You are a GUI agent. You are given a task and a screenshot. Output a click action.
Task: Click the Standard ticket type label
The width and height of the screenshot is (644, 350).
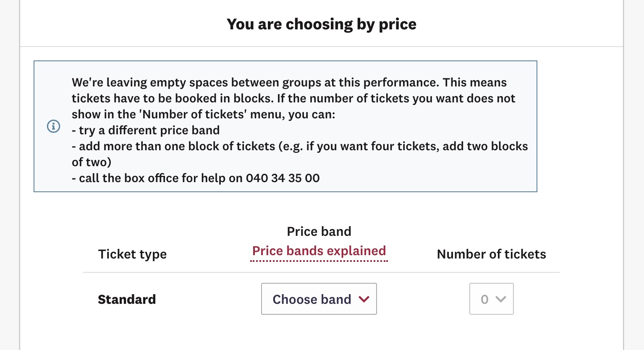click(127, 299)
